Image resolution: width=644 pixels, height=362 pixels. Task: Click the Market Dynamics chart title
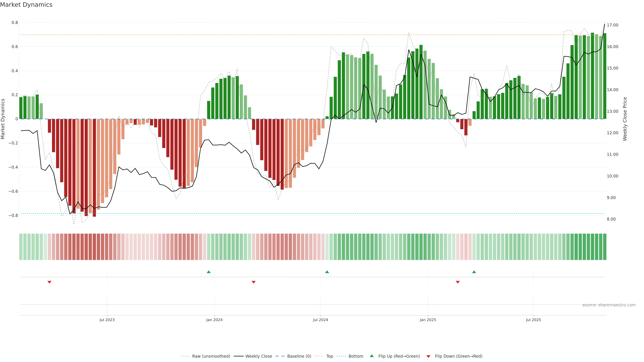(26, 5)
